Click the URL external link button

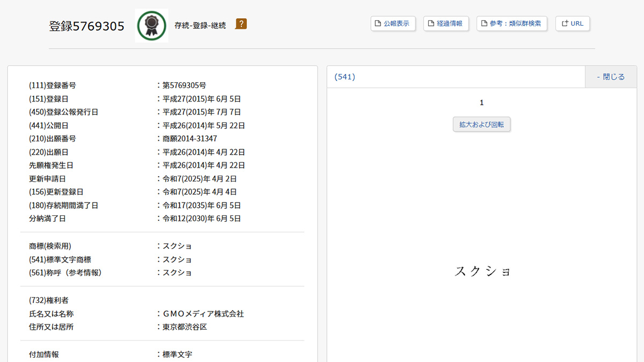point(572,24)
